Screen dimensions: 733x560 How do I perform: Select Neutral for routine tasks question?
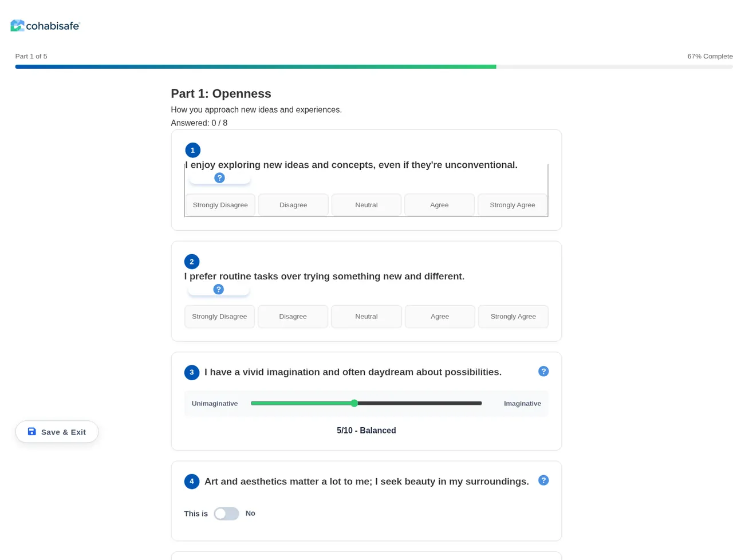[366, 317]
